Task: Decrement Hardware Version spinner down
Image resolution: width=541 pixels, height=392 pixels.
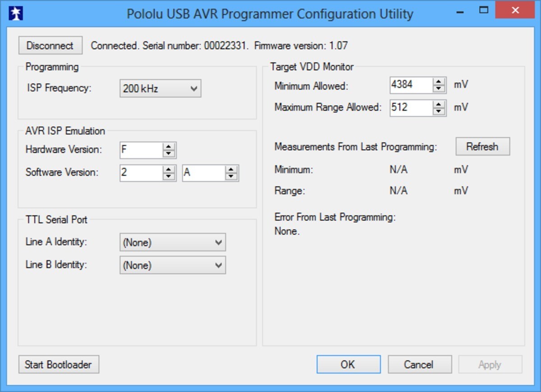Action: click(169, 154)
